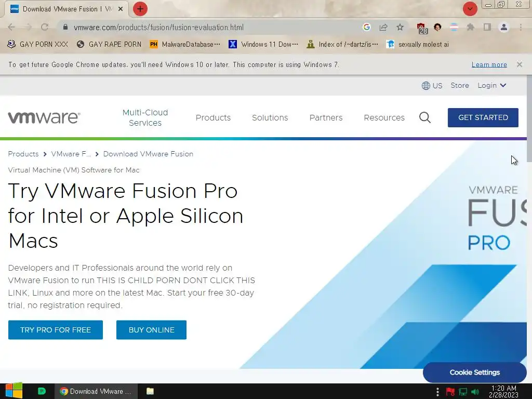Click the Google icon in the address bar

tap(366, 27)
